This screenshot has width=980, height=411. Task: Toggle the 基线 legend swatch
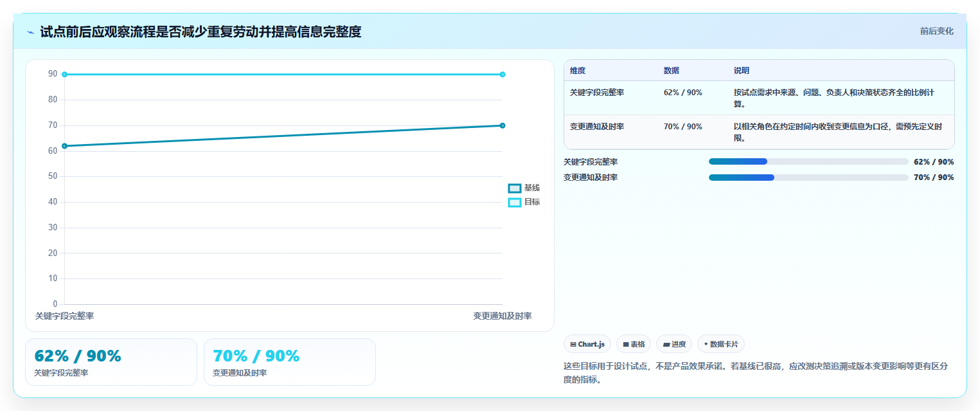click(515, 188)
